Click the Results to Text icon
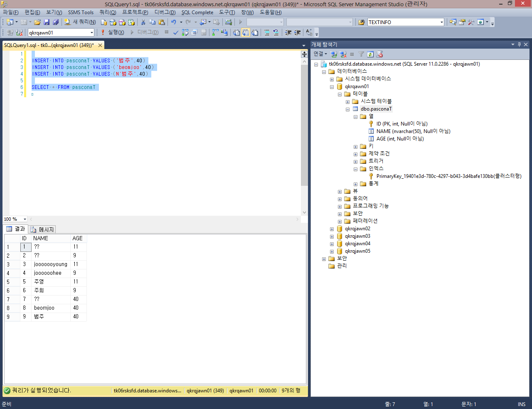 (236, 32)
